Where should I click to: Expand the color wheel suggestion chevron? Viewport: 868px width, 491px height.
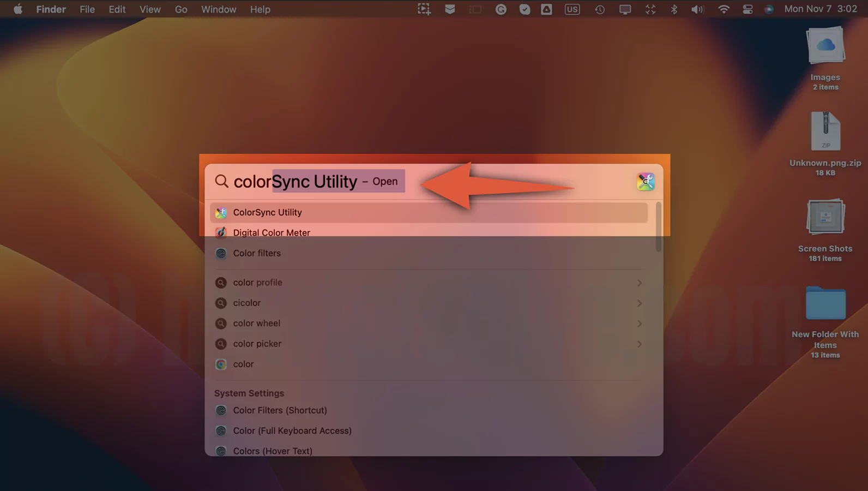coord(639,324)
